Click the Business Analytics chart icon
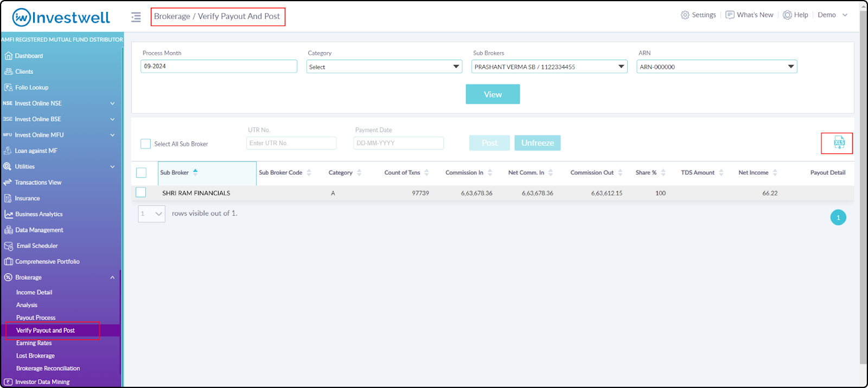868x388 pixels. (9, 214)
